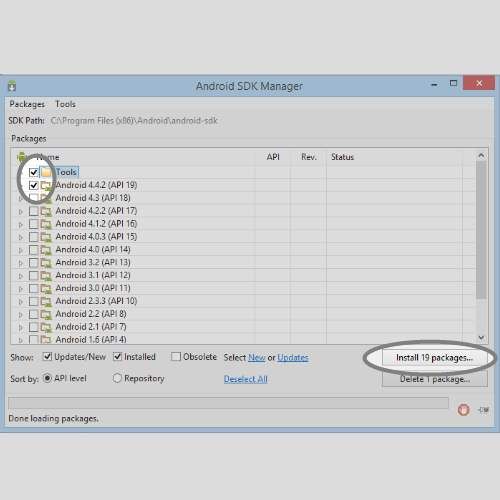Minimize the Android SDK Manager window

pyautogui.click(x=434, y=84)
